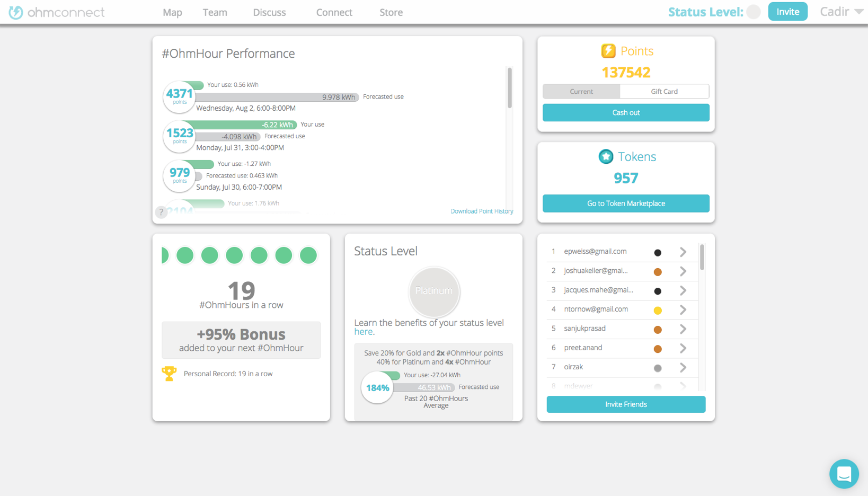Go to the Discuss section
The width and height of the screenshot is (868, 496).
pos(269,12)
